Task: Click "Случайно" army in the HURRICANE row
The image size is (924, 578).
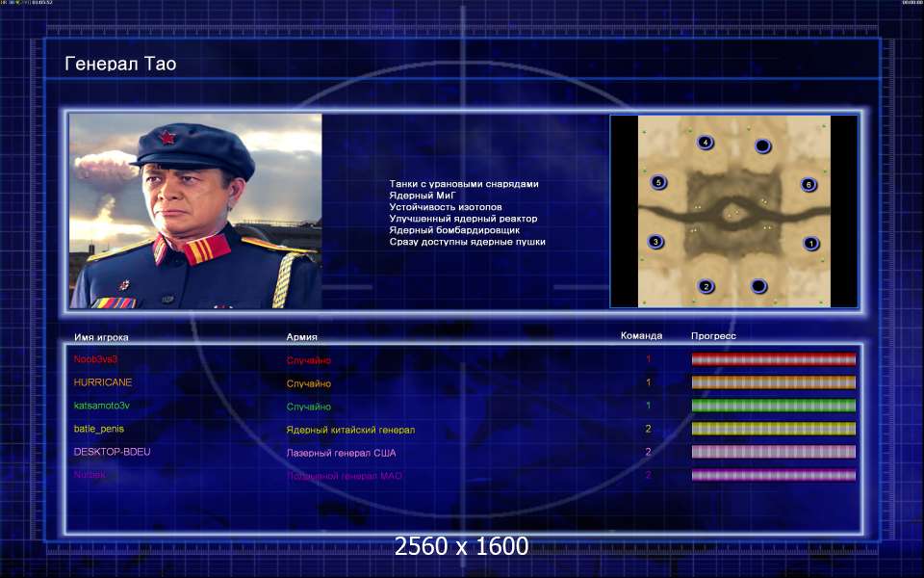Action: (309, 383)
